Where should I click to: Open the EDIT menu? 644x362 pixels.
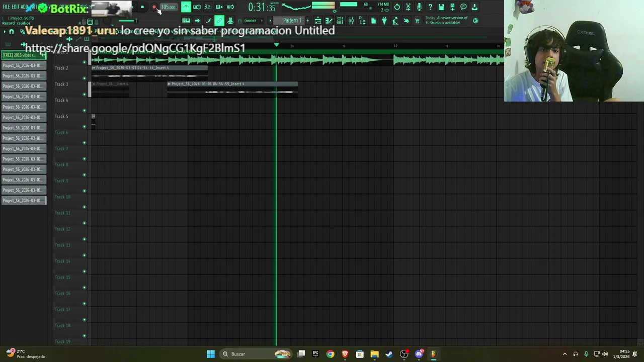click(x=16, y=7)
